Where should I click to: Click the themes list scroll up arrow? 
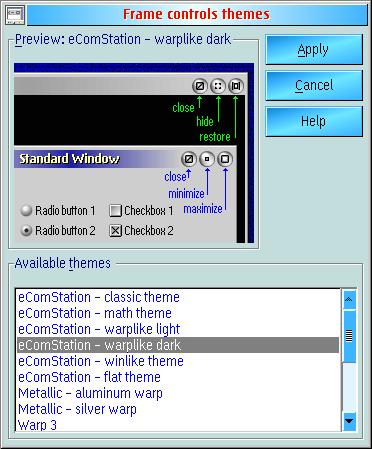pyautogui.click(x=349, y=299)
